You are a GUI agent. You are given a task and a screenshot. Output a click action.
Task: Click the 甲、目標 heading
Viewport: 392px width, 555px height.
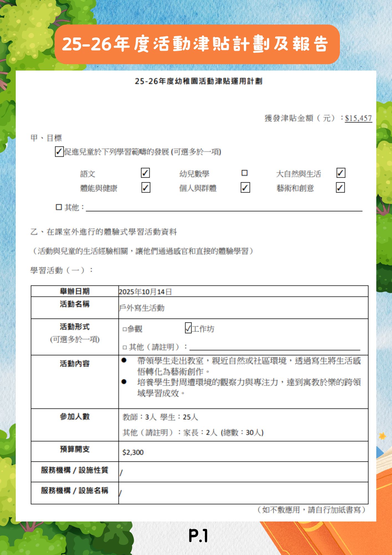(46, 138)
